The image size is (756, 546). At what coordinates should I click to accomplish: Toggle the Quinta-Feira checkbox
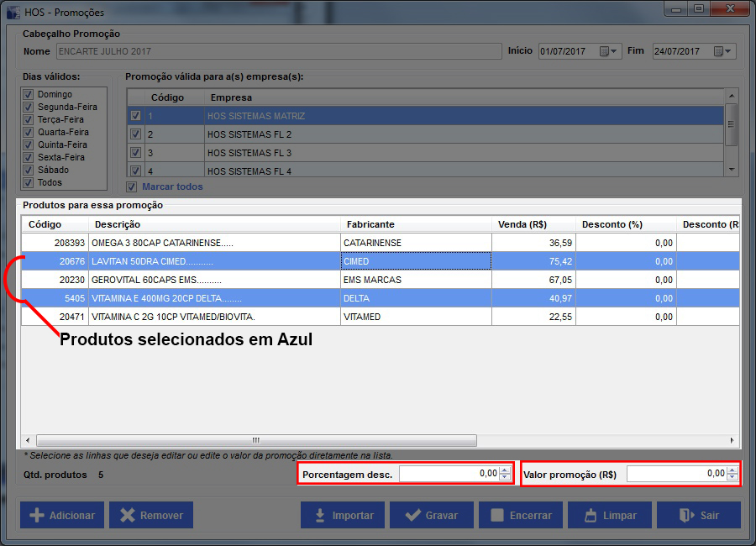(28, 144)
